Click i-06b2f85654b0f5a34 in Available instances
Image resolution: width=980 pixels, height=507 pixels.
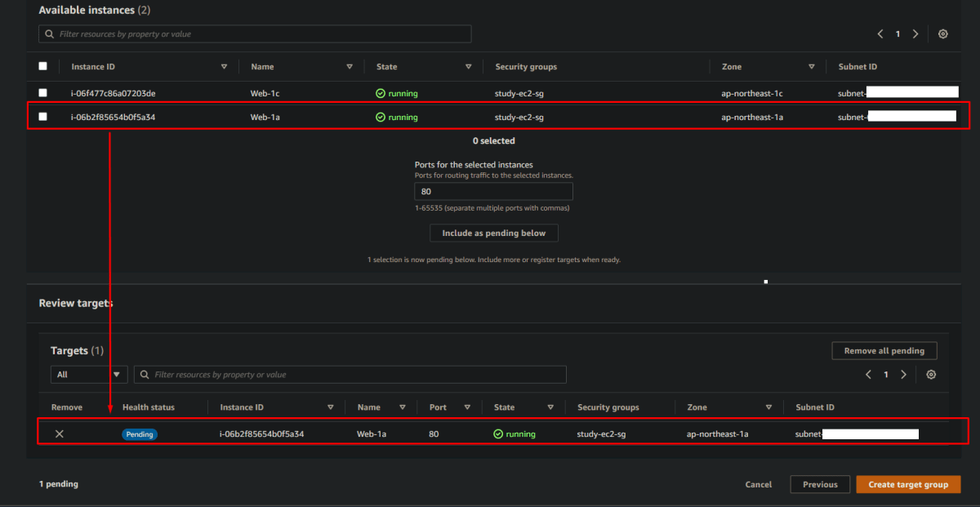coord(113,117)
